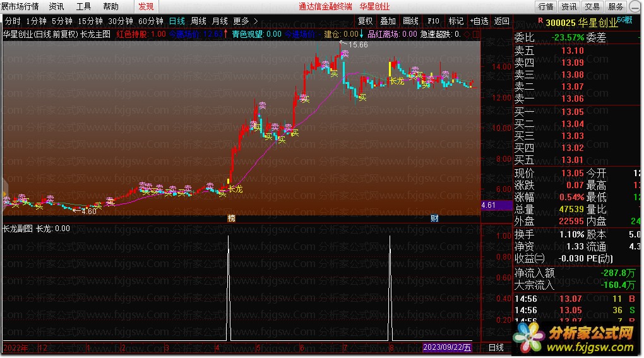Click the 2023/09/22/五 date marker
The width and height of the screenshot is (644, 358).
click(447, 347)
